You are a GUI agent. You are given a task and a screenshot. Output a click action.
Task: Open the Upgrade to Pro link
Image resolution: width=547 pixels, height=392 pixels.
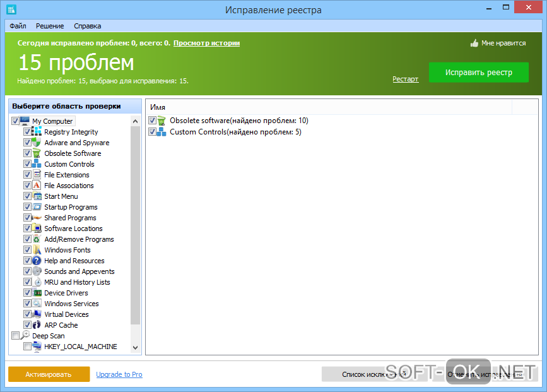pos(119,374)
